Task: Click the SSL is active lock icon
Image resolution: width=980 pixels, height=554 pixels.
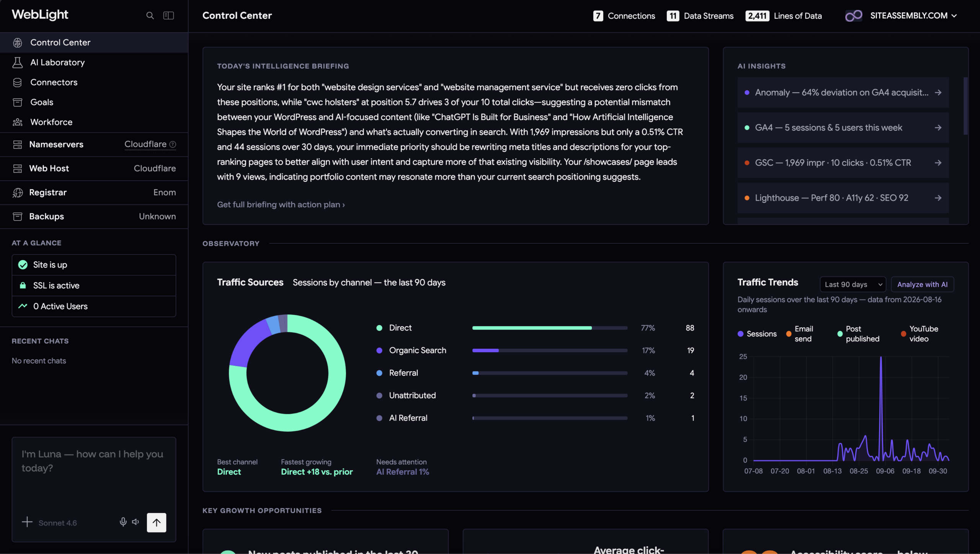Action: pyautogui.click(x=23, y=286)
